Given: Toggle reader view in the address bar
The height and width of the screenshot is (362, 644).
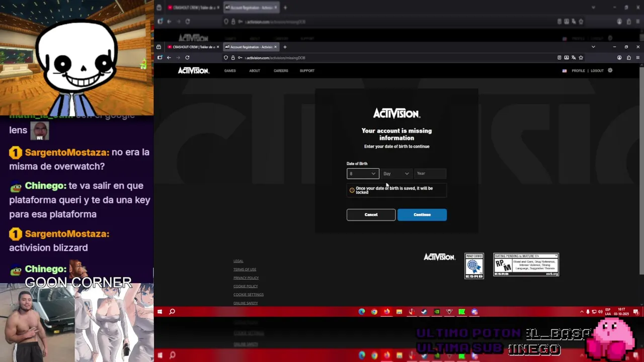Looking at the screenshot, I should pyautogui.click(x=559, y=58).
